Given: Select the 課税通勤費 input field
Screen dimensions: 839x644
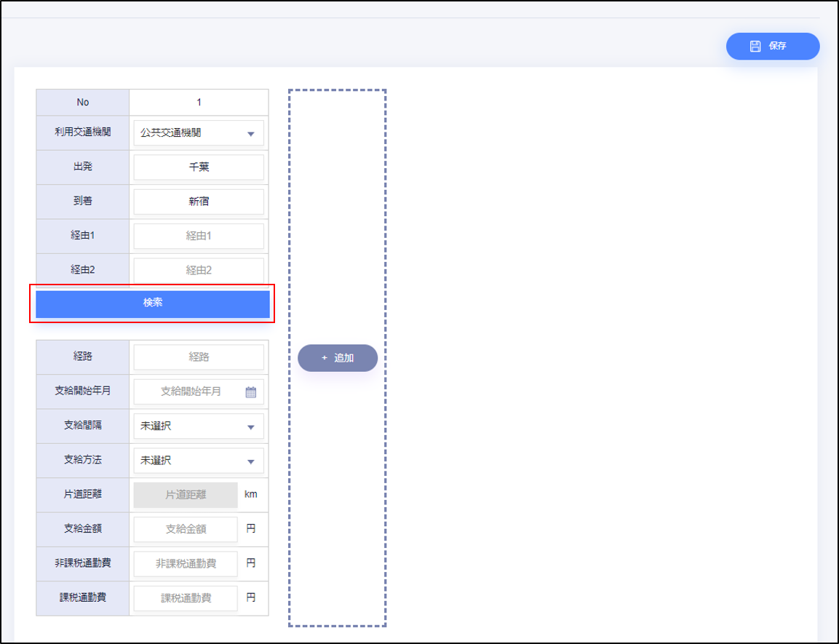Looking at the screenshot, I should (x=186, y=598).
